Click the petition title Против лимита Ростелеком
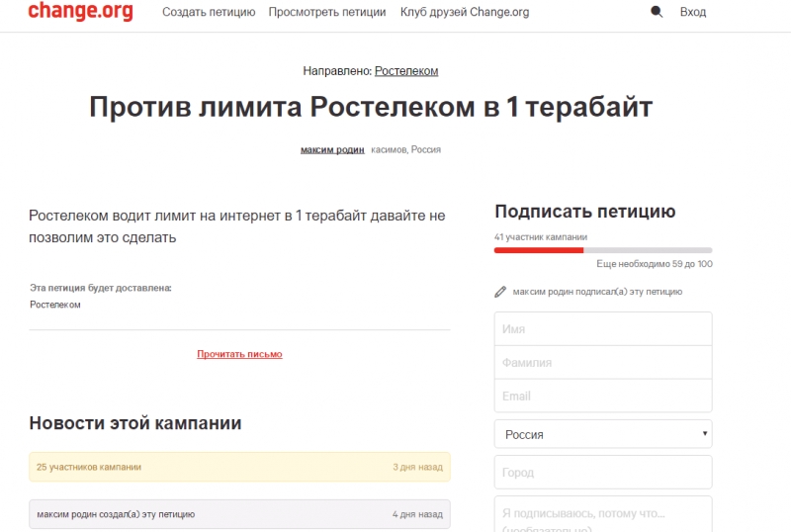The image size is (791, 532). (371, 107)
